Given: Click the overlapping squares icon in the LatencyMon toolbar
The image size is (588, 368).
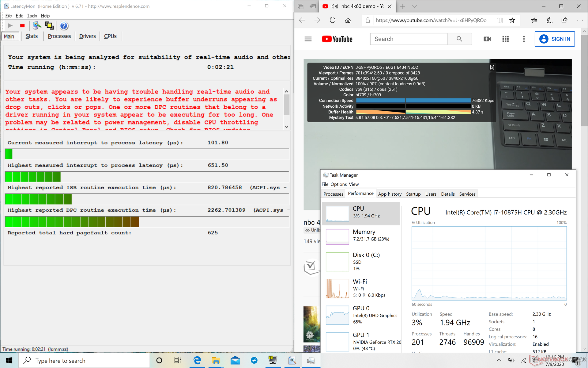Looking at the screenshot, I should (x=49, y=26).
